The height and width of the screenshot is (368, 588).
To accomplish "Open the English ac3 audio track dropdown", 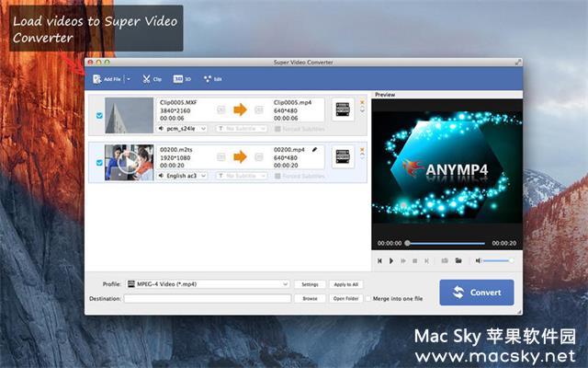I will coord(182,176).
